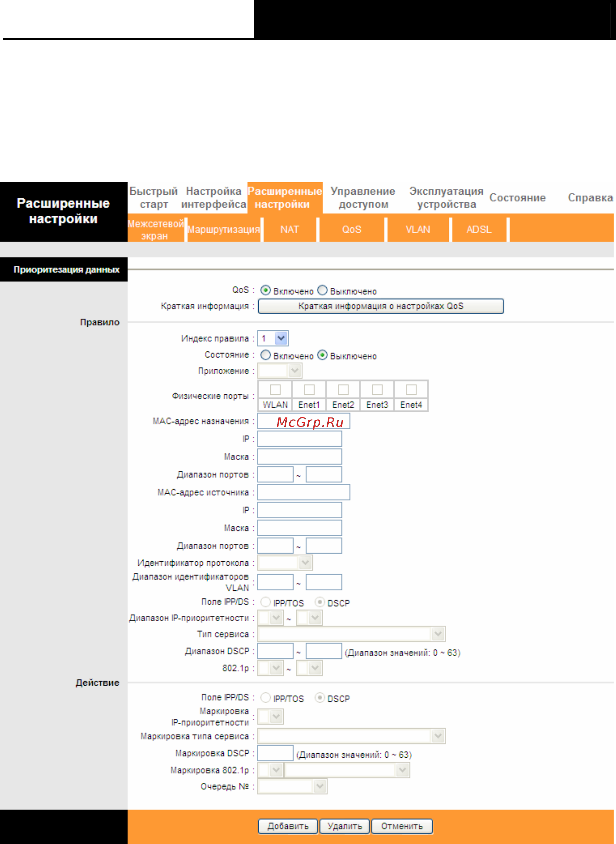616x844 pixels.
Task: Open the Индекс правила dropdown
Action: point(273,339)
